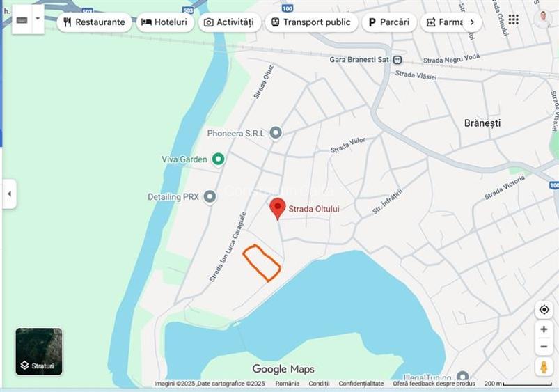This screenshot has height=392, width=559.
Task: Select the Transport public chip
Action: (311, 22)
